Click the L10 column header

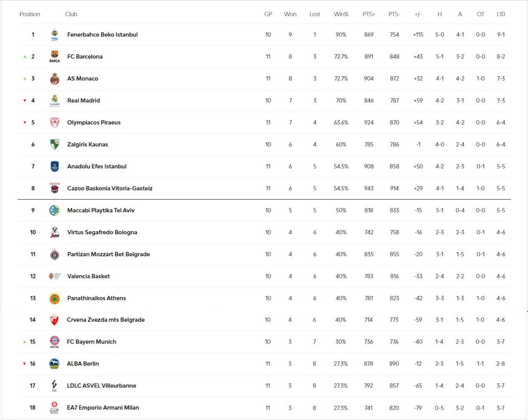click(x=501, y=14)
